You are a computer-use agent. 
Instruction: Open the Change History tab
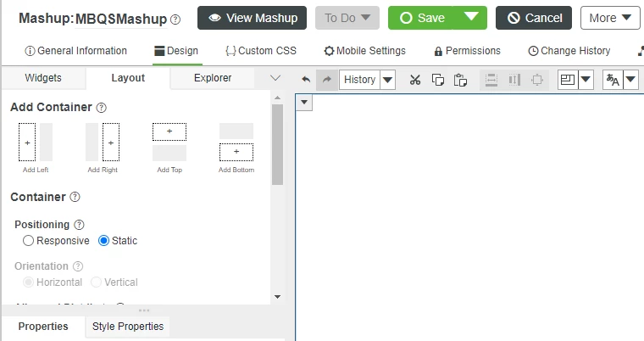[x=569, y=51]
